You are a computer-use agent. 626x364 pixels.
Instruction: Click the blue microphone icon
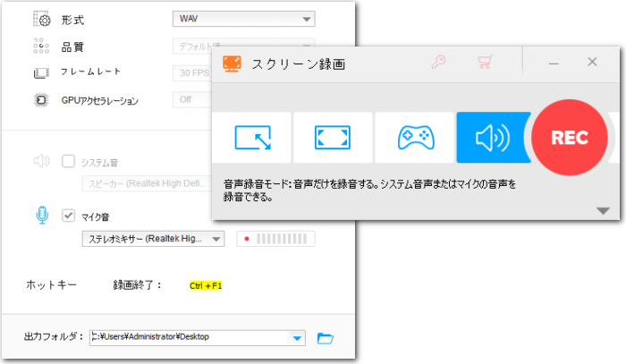tap(41, 216)
